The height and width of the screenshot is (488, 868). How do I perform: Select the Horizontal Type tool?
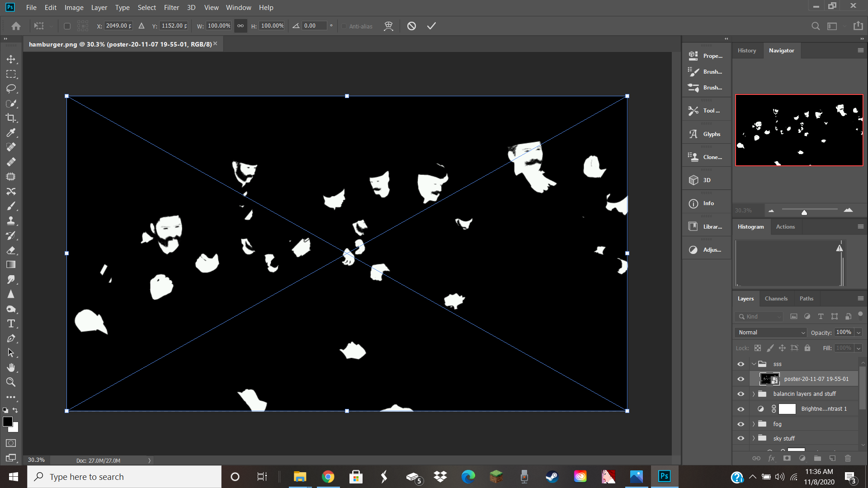click(11, 324)
